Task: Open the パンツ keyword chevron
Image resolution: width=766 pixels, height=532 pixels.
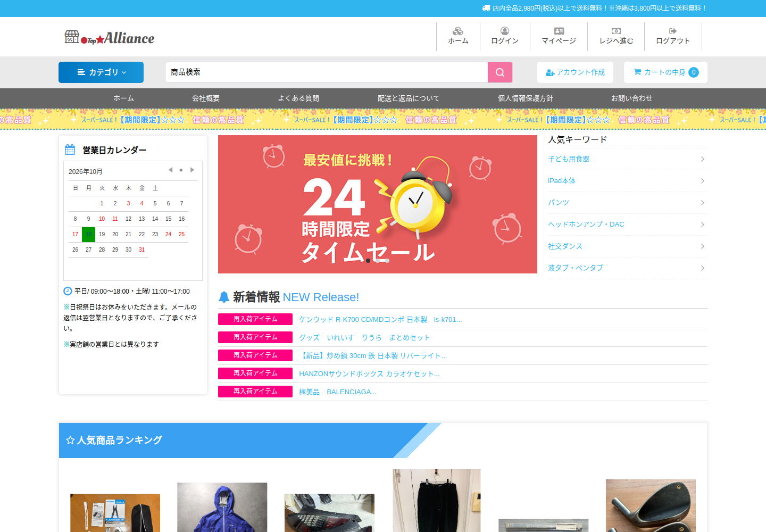Action: pyautogui.click(x=702, y=203)
